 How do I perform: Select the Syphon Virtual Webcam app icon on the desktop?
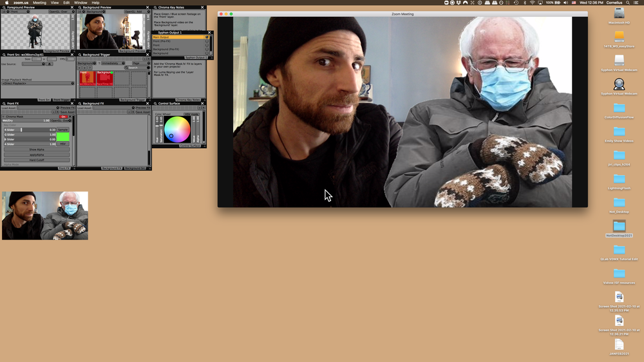(x=619, y=84)
